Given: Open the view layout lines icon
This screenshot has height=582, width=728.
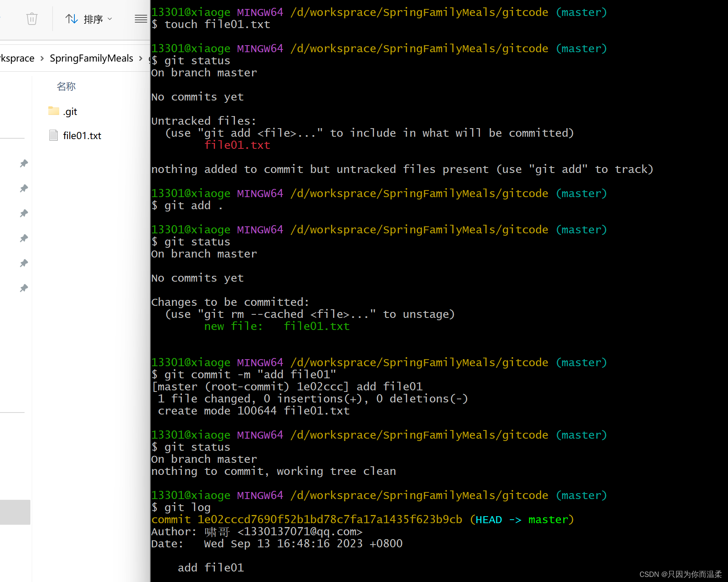Looking at the screenshot, I should tap(141, 19).
